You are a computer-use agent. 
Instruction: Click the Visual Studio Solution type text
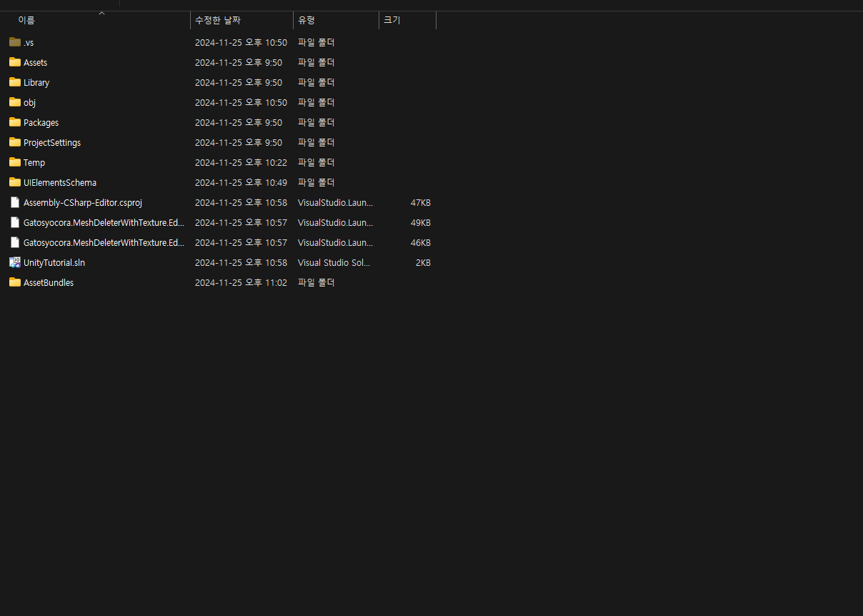point(334,263)
